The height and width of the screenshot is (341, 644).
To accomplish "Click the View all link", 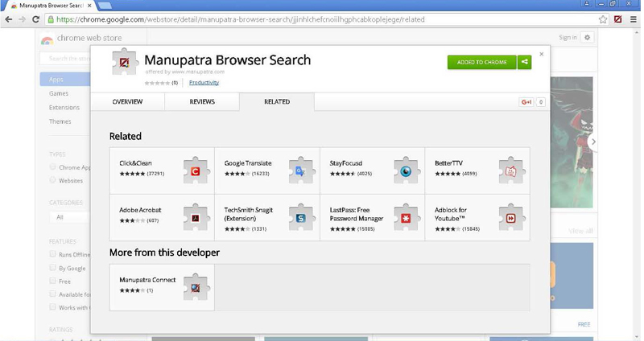I will pyautogui.click(x=580, y=231).
